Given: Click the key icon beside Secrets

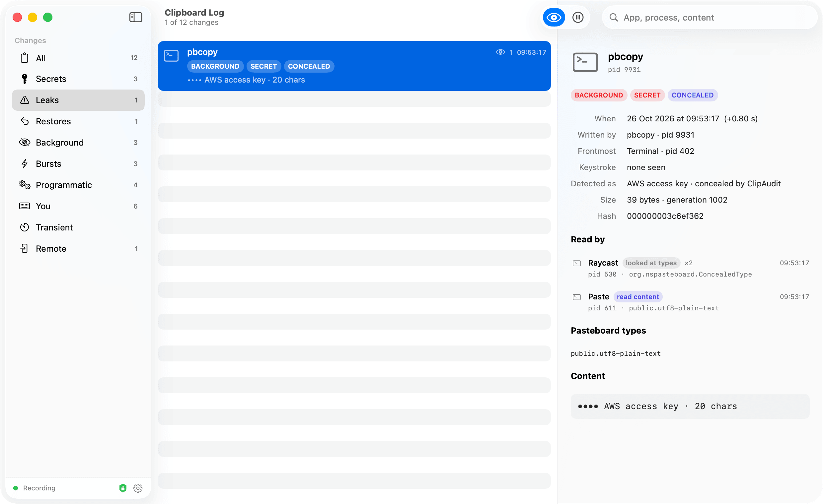Looking at the screenshot, I should click(24, 79).
